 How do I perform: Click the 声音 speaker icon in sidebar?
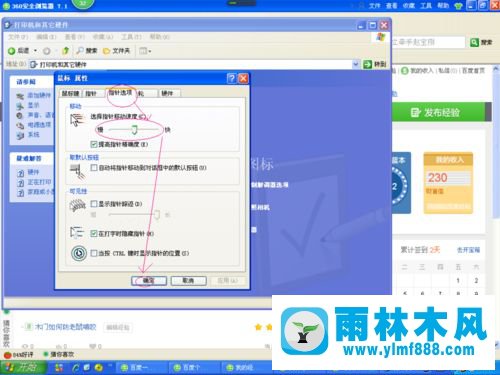tap(20, 116)
